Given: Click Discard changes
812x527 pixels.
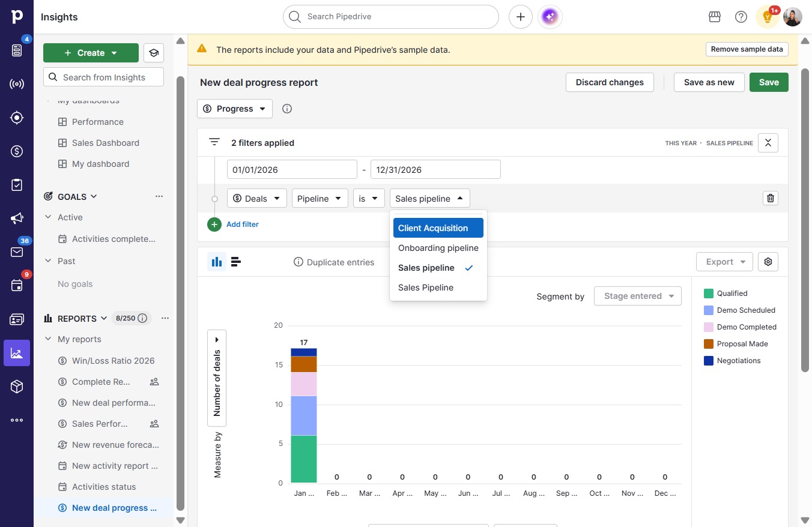Looking at the screenshot, I should (x=610, y=82).
